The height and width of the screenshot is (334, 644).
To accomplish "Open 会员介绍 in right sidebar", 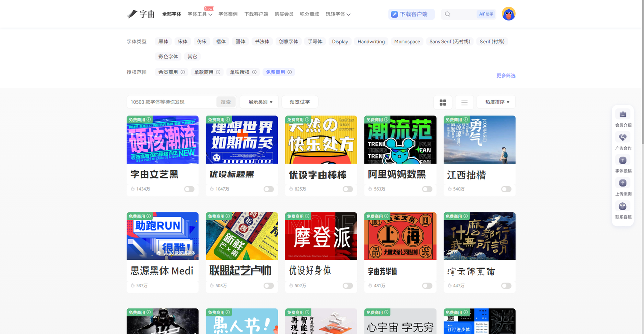I will coord(623,115).
